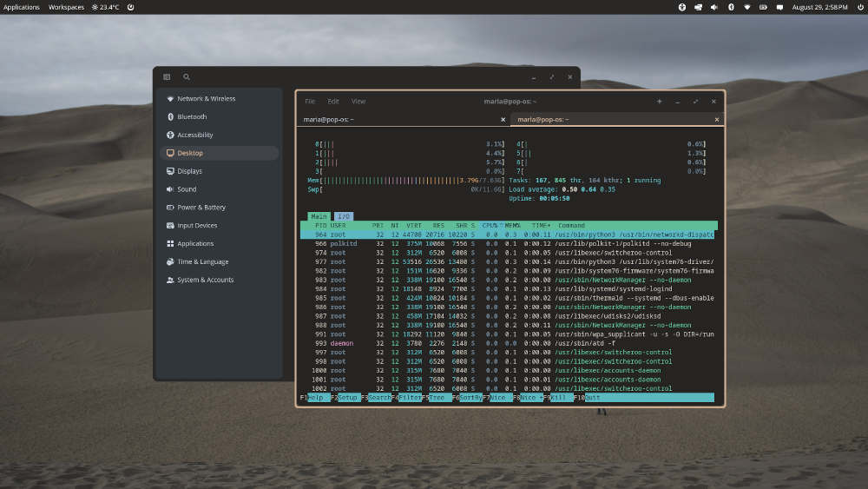Open the File menu in terminal
This screenshot has height=489, width=868.
tap(310, 102)
